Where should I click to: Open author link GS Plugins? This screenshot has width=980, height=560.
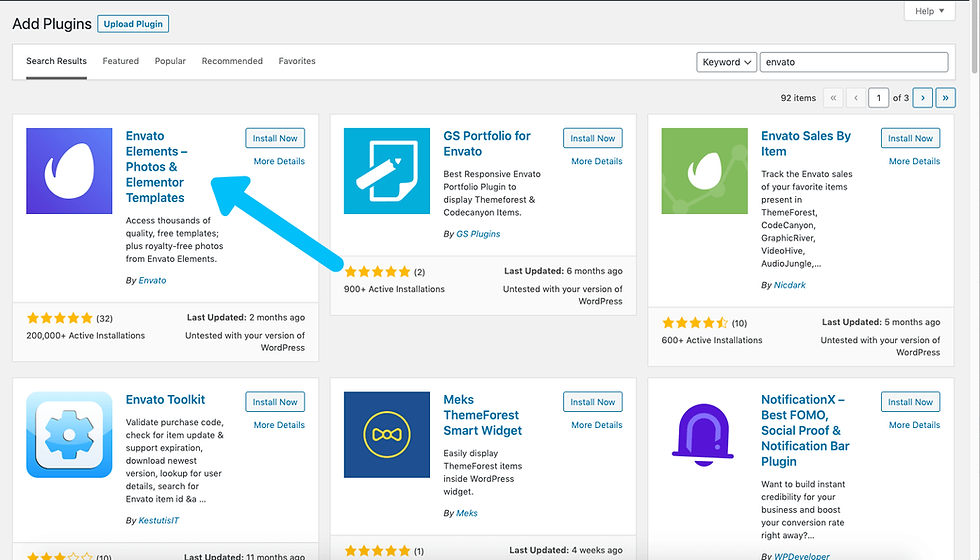point(478,234)
